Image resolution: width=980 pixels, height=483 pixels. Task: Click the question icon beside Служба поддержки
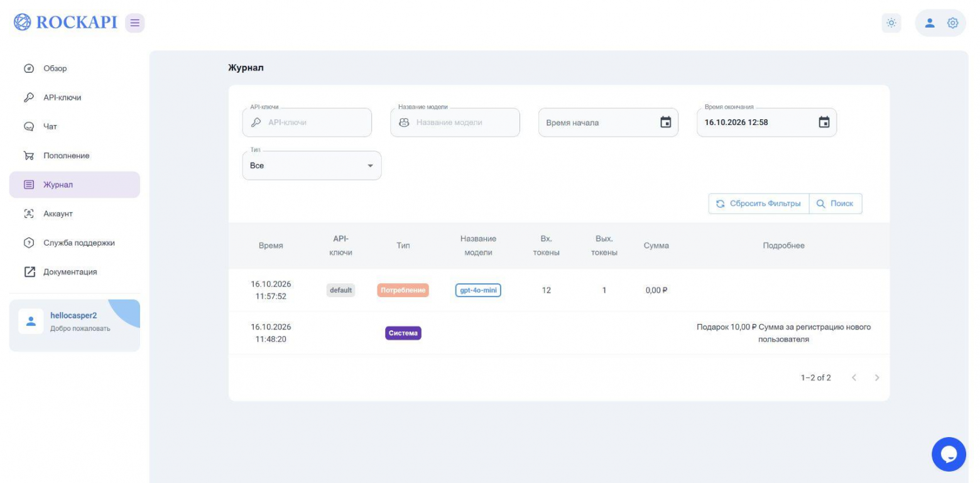[x=28, y=243]
